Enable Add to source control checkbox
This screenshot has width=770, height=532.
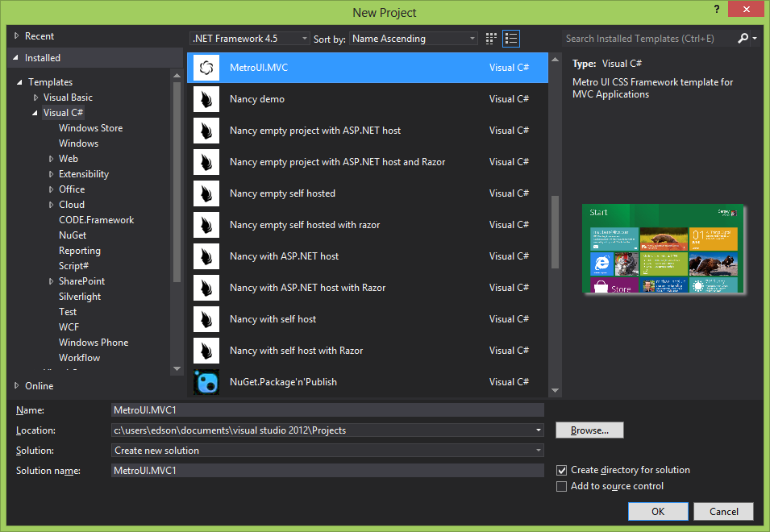click(561, 486)
